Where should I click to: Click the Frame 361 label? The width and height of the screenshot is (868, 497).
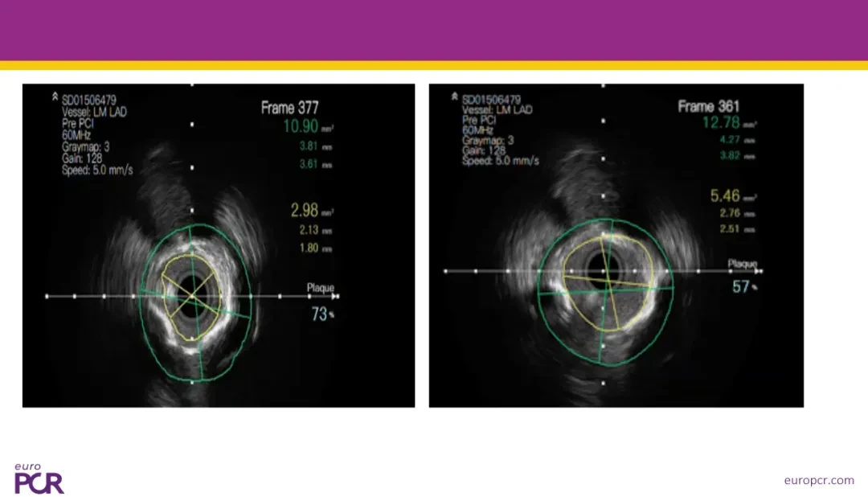click(x=709, y=106)
